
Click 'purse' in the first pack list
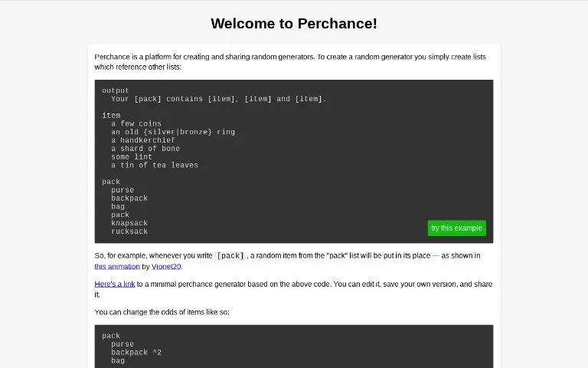pos(122,190)
